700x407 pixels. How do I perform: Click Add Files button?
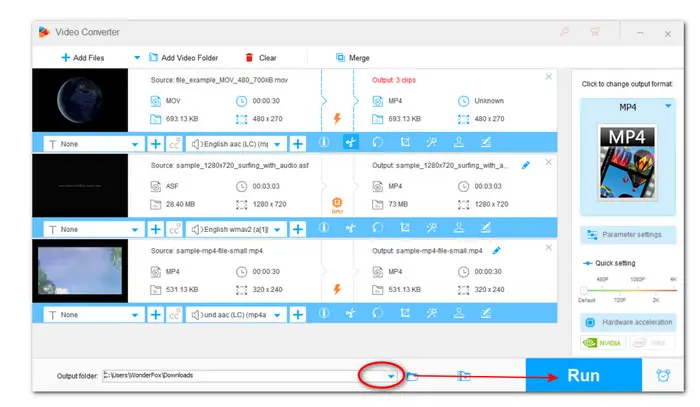coord(83,58)
